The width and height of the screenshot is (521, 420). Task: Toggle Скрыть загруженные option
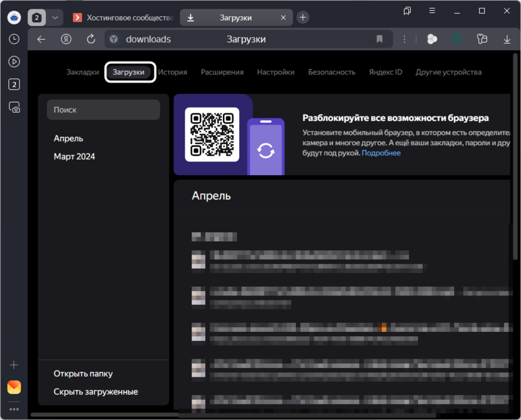[x=96, y=392]
